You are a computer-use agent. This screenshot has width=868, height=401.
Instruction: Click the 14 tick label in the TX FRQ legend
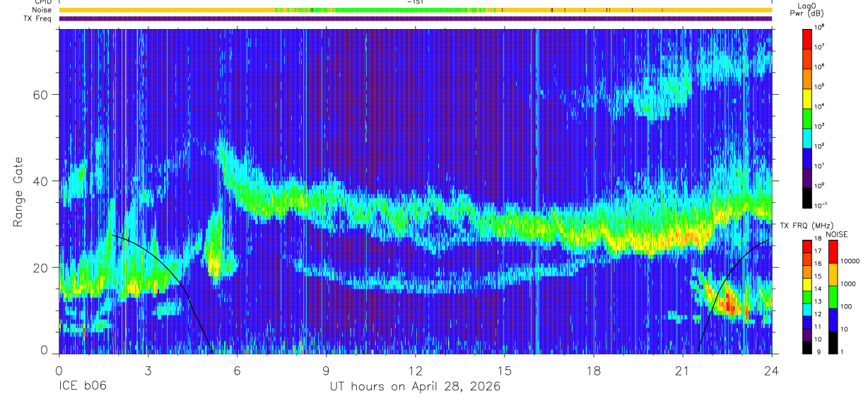point(819,290)
